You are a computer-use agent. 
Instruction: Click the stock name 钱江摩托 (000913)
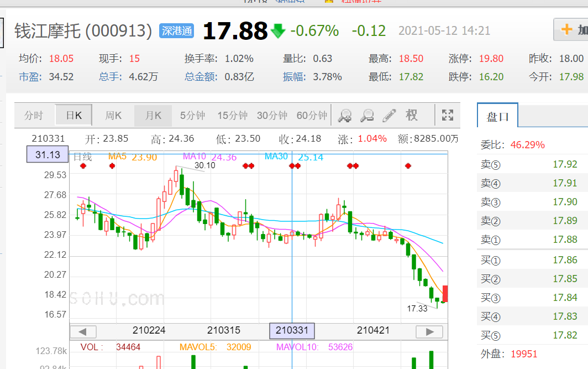[83, 31]
